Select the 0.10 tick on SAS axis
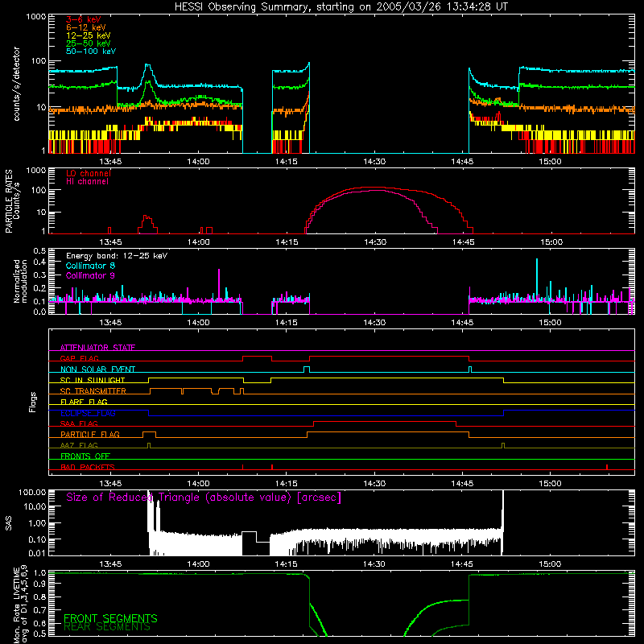Viewport: 644px width, 644px height. [x=36, y=539]
